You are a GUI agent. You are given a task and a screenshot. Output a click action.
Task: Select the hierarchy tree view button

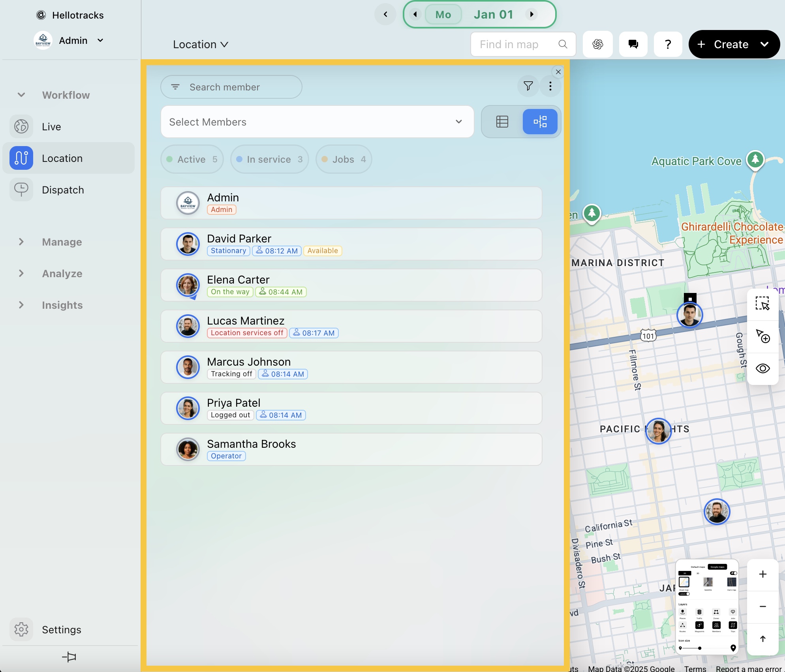tap(540, 122)
